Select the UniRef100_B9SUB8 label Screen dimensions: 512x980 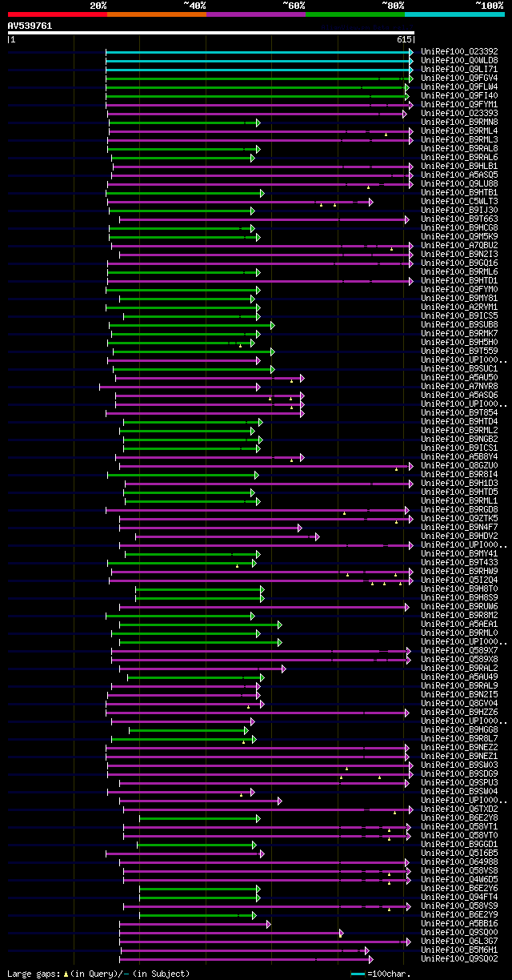point(459,324)
